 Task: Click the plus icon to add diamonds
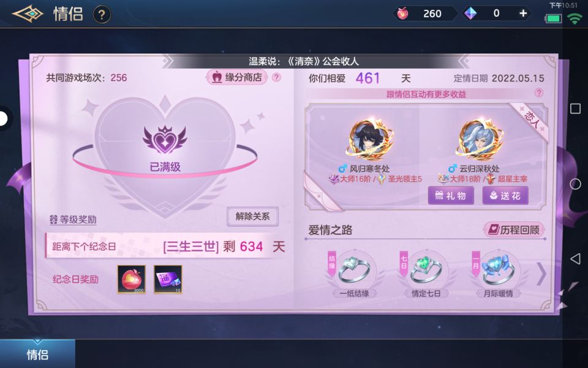tap(522, 13)
